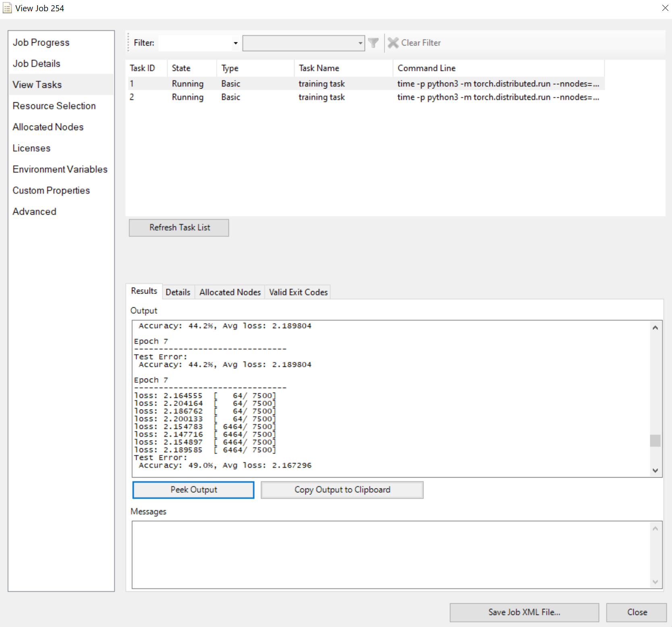
Task: Click Refresh Task List
Action: coord(178,228)
